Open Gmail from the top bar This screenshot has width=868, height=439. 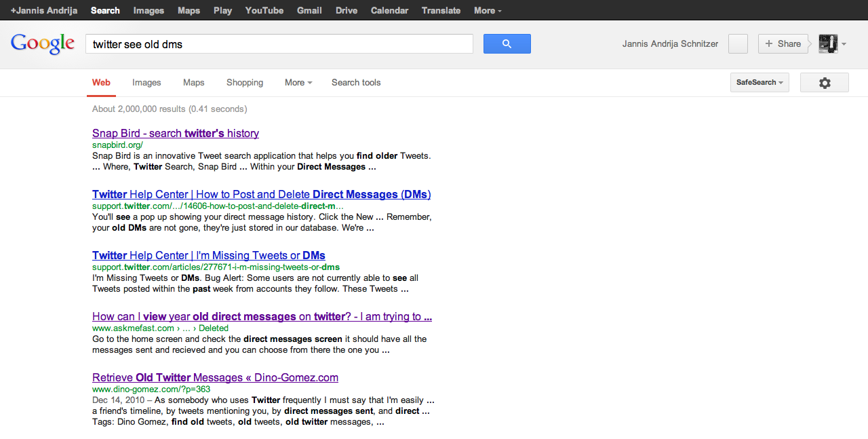point(309,10)
